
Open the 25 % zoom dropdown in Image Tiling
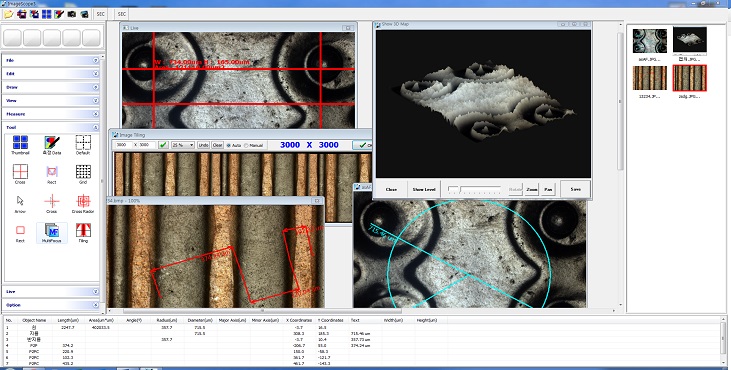(x=183, y=145)
